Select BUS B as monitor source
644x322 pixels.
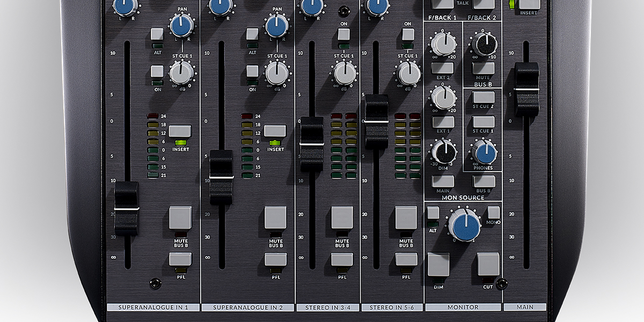484,181
